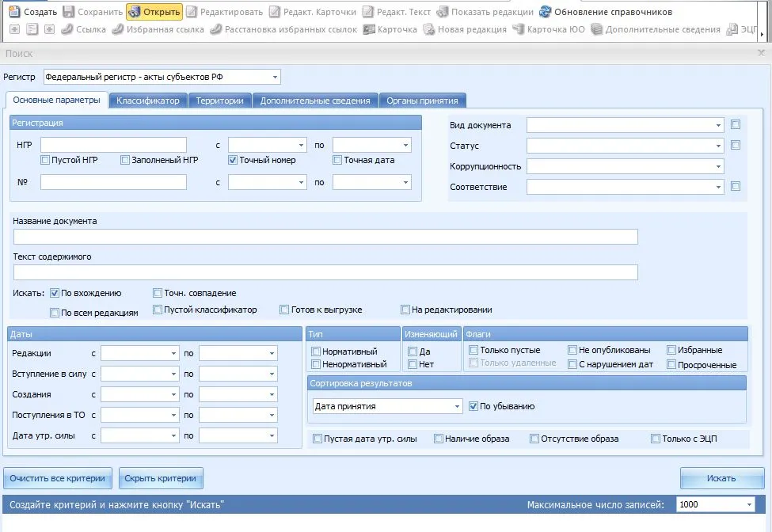Click the Скрыть критерии button

(161, 478)
